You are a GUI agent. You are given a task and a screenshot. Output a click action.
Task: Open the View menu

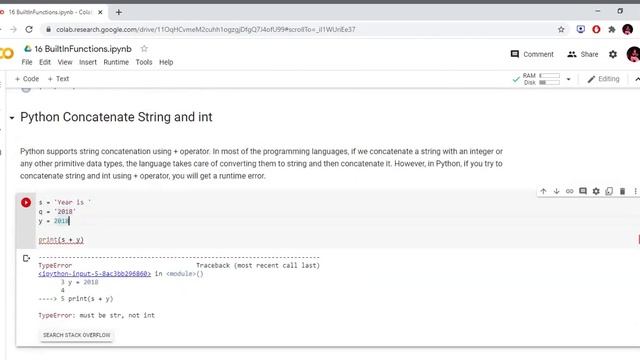point(65,62)
